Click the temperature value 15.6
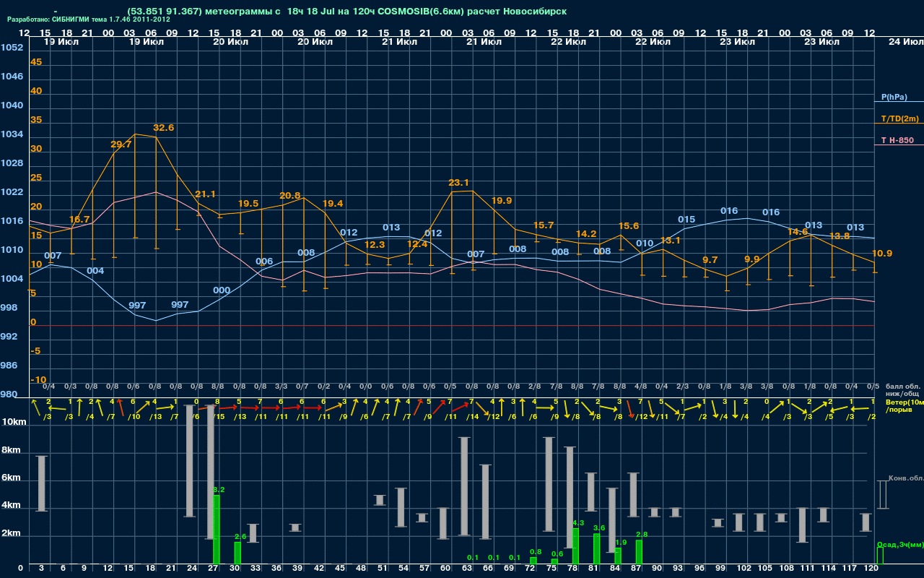The image size is (924, 578). pyautogui.click(x=629, y=226)
